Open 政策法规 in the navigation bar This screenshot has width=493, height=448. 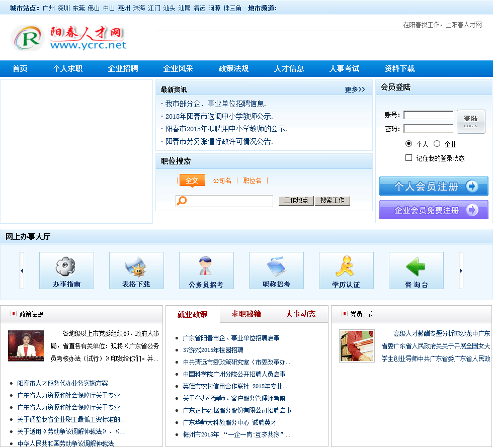pos(233,68)
